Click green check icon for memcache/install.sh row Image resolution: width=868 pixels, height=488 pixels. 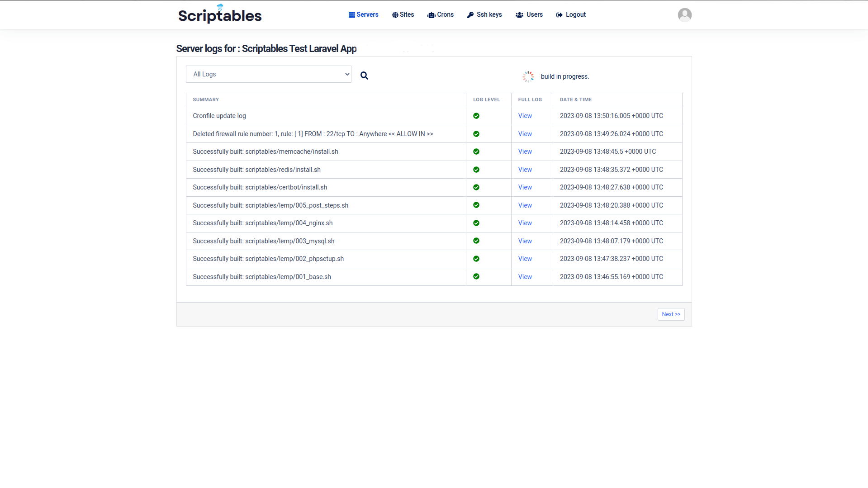476,152
